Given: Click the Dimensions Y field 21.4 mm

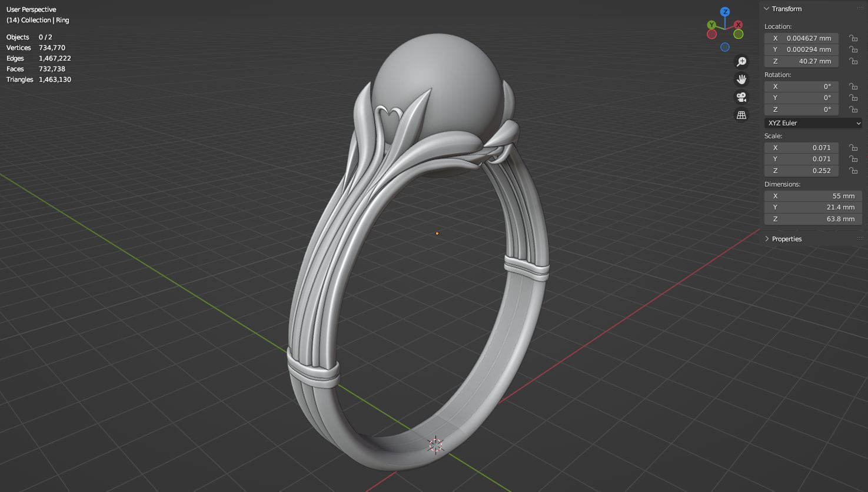Looking at the screenshot, I should [x=813, y=207].
